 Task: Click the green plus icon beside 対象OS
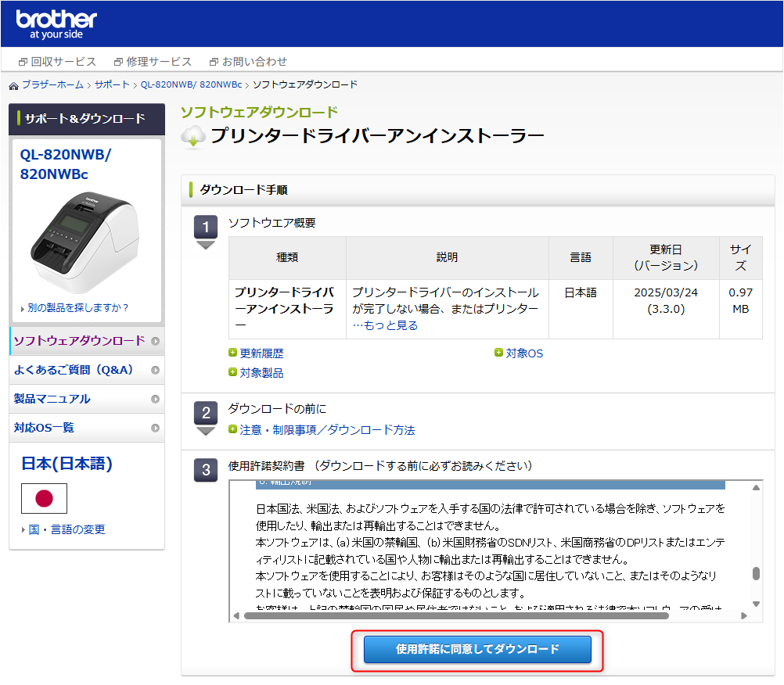click(x=498, y=353)
